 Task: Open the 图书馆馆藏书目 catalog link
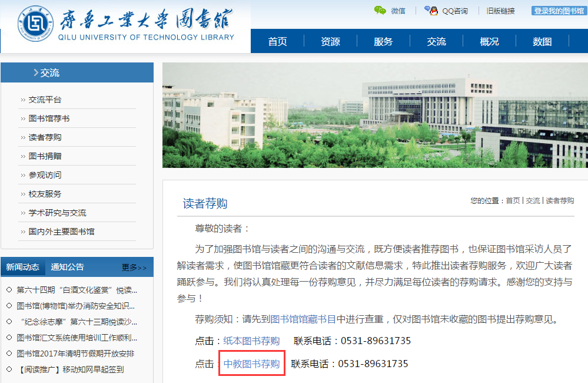tap(303, 319)
